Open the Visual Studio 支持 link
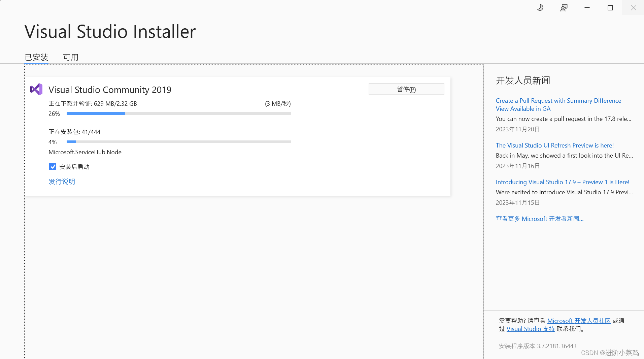Image resolution: width=644 pixels, height=359 pixels. click(530, 329)
